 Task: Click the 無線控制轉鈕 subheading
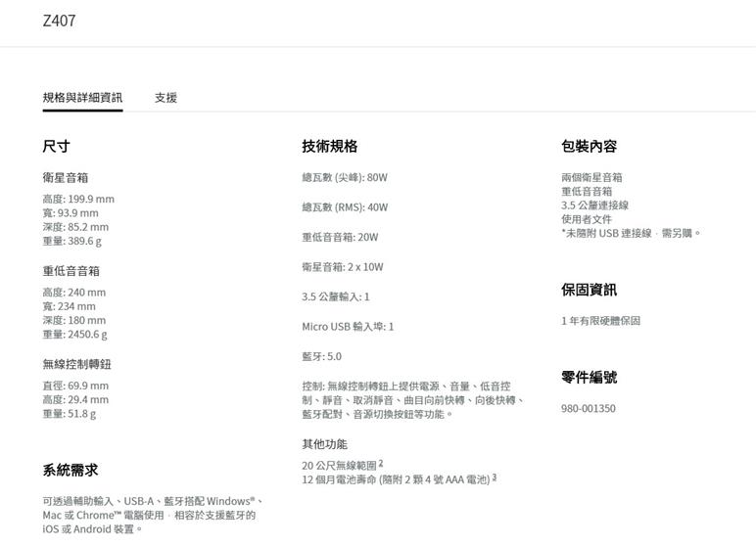(76, 364)
